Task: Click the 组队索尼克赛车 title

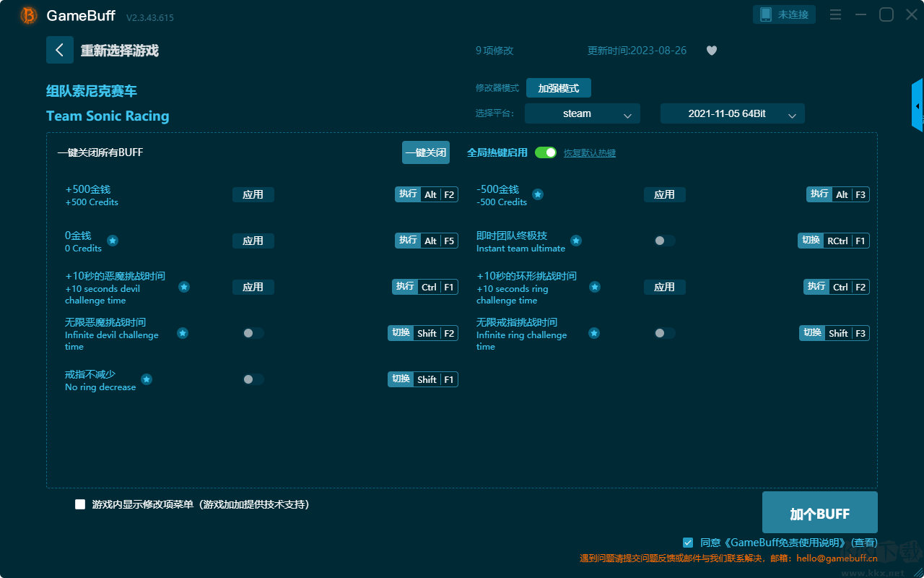Action: 92,91
